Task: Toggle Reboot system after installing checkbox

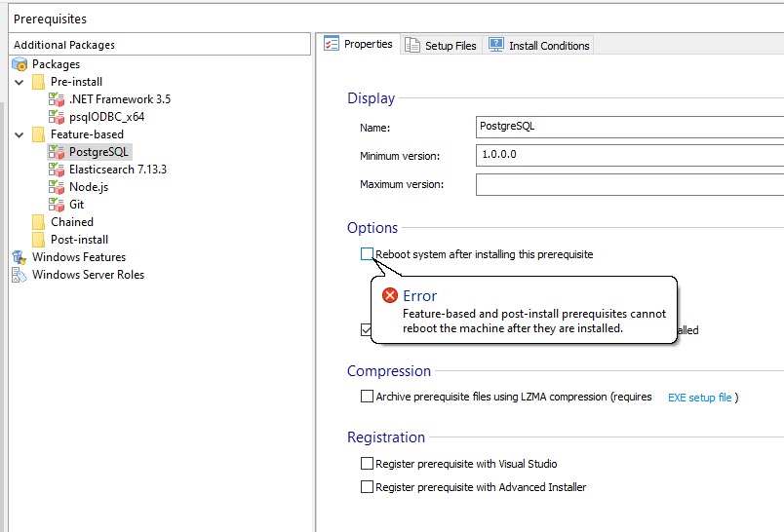Action: [x=367, y=253]
